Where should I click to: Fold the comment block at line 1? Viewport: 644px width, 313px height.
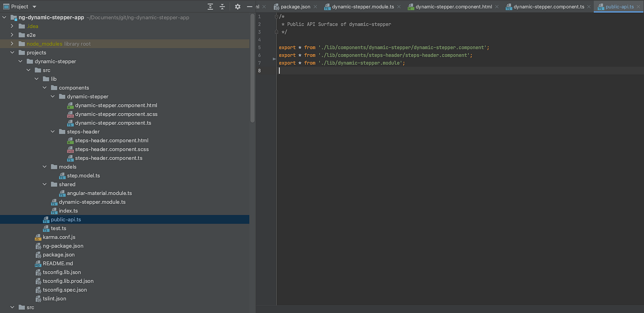coord(276,17)
